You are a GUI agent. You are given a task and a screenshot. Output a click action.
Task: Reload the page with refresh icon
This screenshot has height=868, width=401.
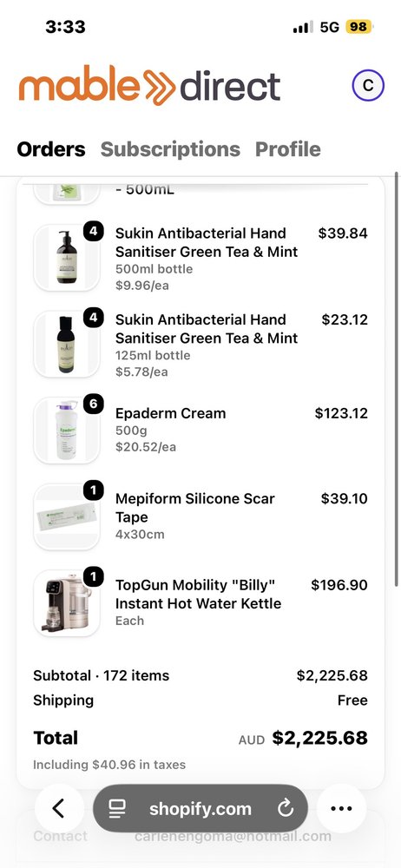(x=286, y=809)
